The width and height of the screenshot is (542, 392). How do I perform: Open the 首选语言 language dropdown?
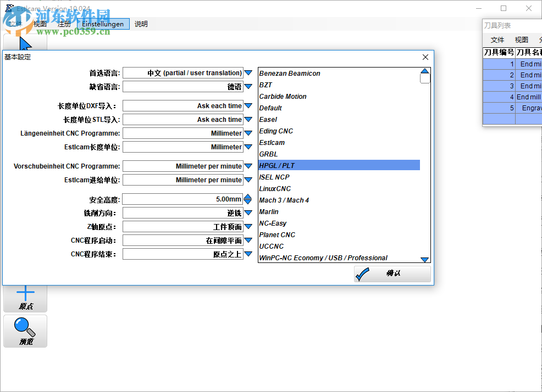click(x=248, y=73)
